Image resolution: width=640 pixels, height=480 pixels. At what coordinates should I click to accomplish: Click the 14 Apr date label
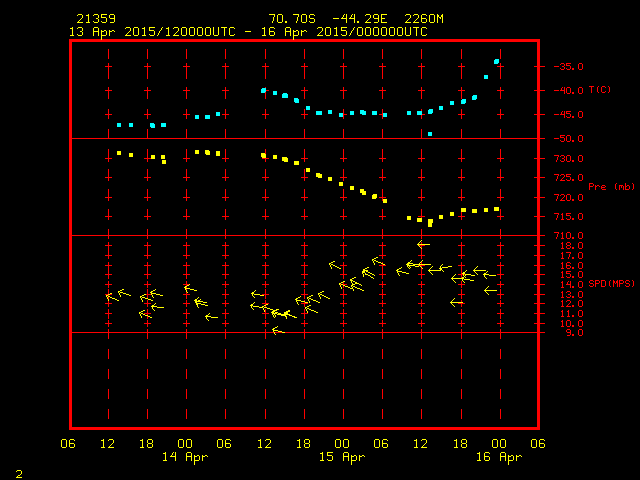(x=185, y=457)
